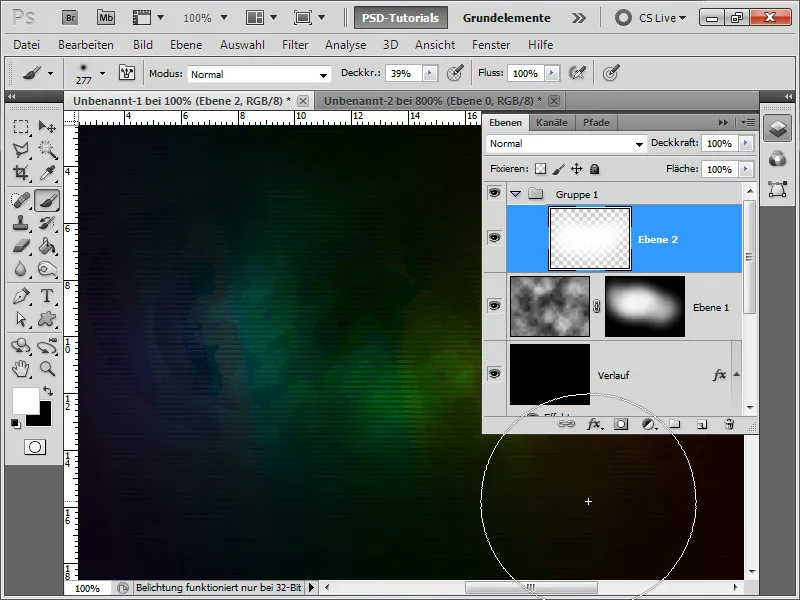Launch Adobe Bridge from the application bar
The width and height of the screenshot is (800, 600).
click(70, 18)
